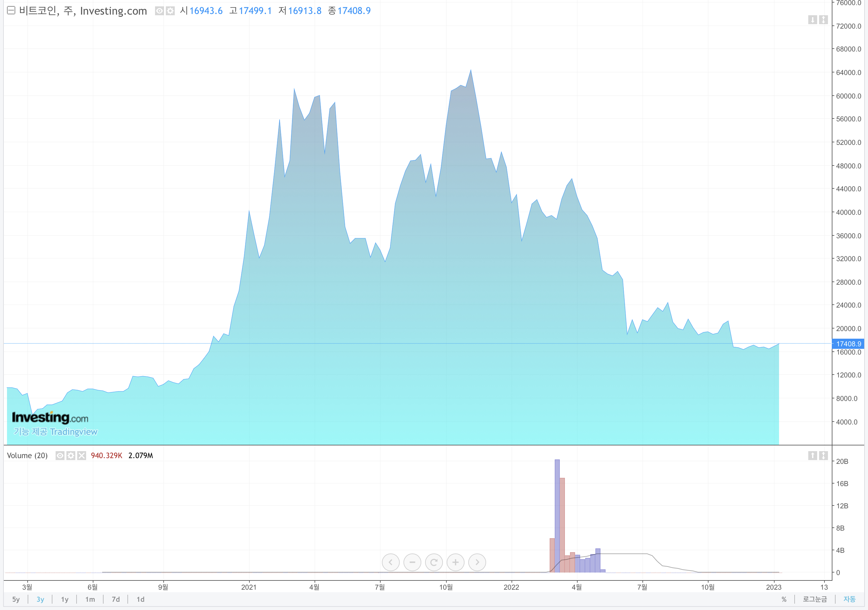Select the 5y time range

16,600
